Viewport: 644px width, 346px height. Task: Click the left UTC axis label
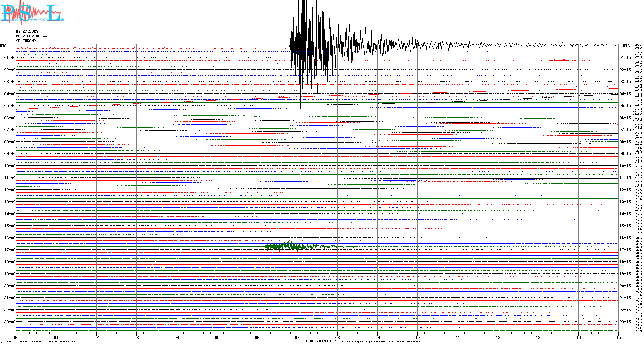[x=3, y=46]
